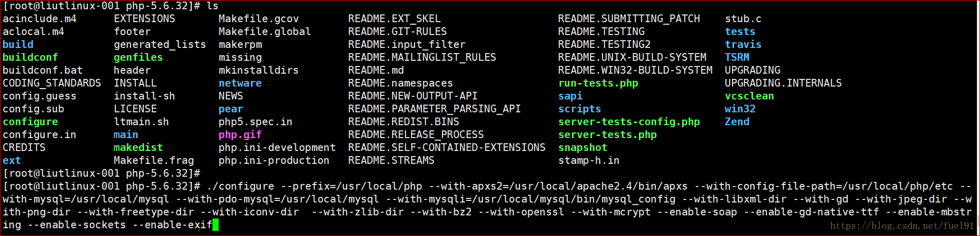Select Makefile.global entry

(x=265, y=32)
